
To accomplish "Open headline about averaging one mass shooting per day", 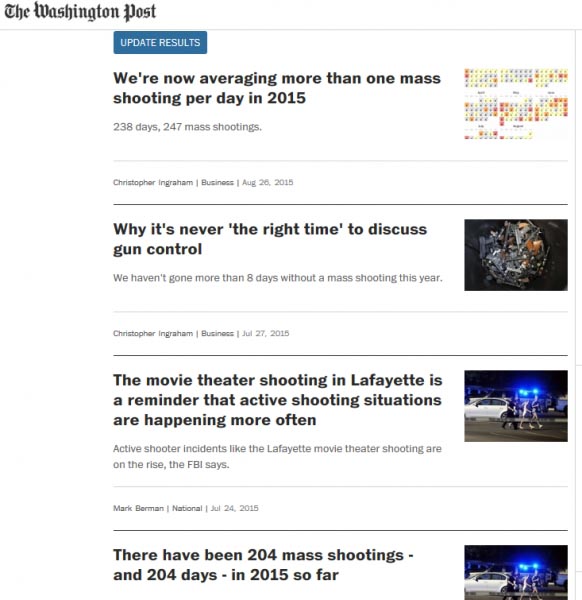I will point(277,88).
